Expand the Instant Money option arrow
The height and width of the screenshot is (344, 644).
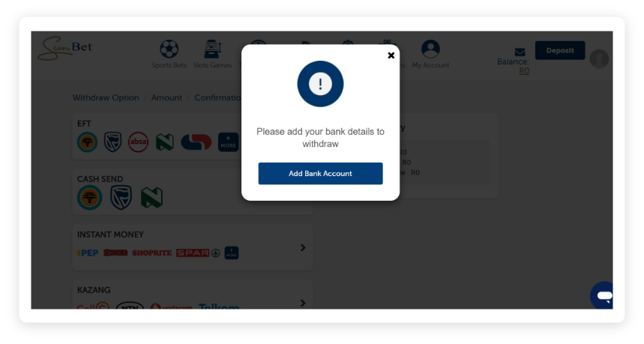(303, 247)
